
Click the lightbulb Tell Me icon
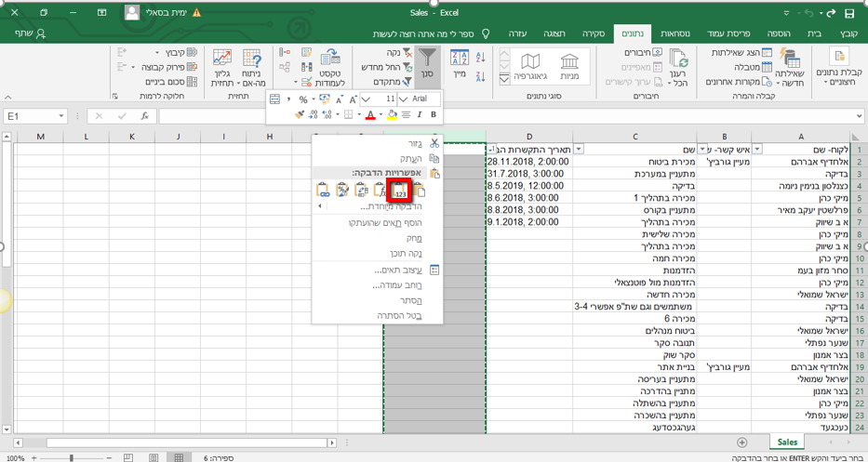(x=486, y=33)
